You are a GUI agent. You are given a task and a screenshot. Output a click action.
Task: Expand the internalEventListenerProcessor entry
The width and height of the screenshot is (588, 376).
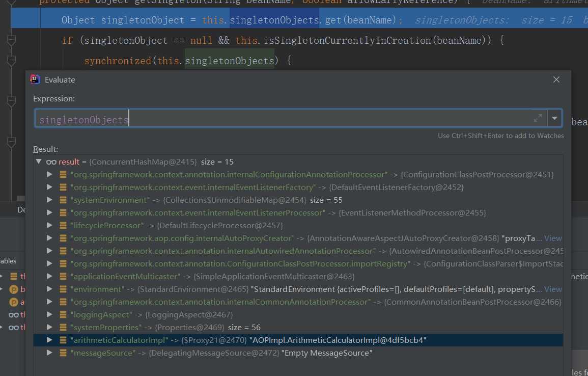(49, 213)
